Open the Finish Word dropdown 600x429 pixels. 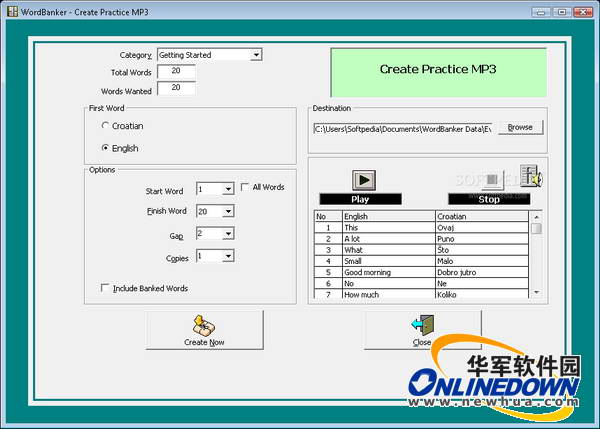point(228,211)
